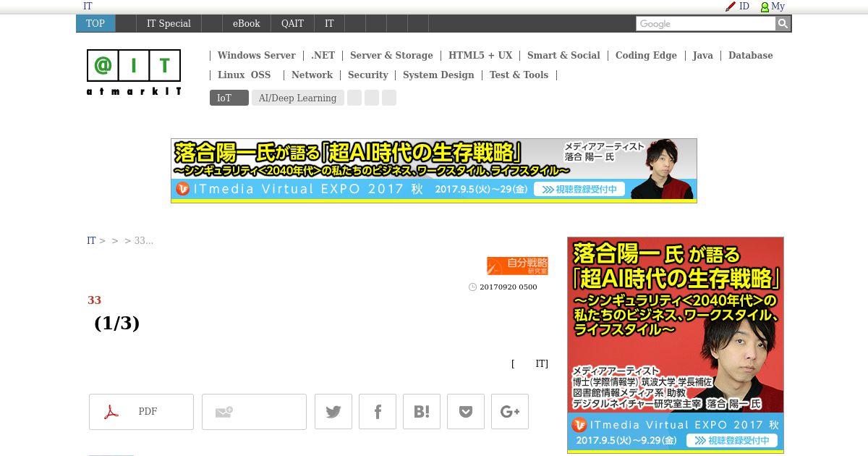
Task: Save article to Pocket
Action: point(466,412)
